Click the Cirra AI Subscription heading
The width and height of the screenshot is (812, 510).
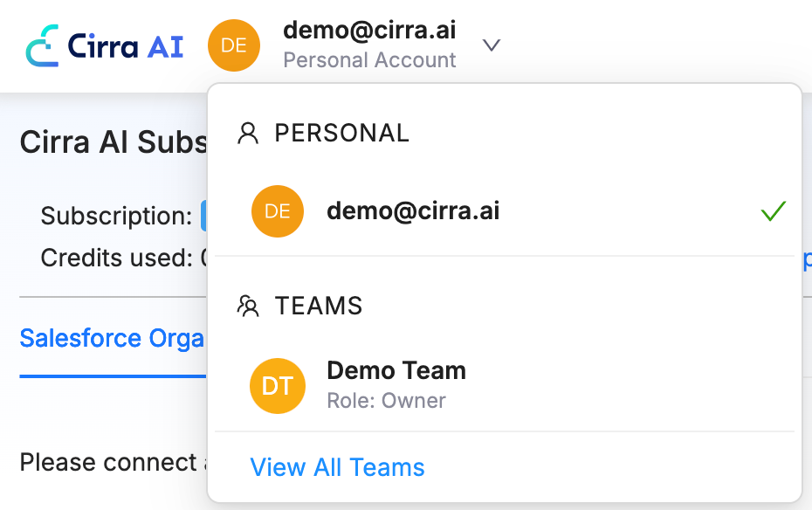click(114, 142)
